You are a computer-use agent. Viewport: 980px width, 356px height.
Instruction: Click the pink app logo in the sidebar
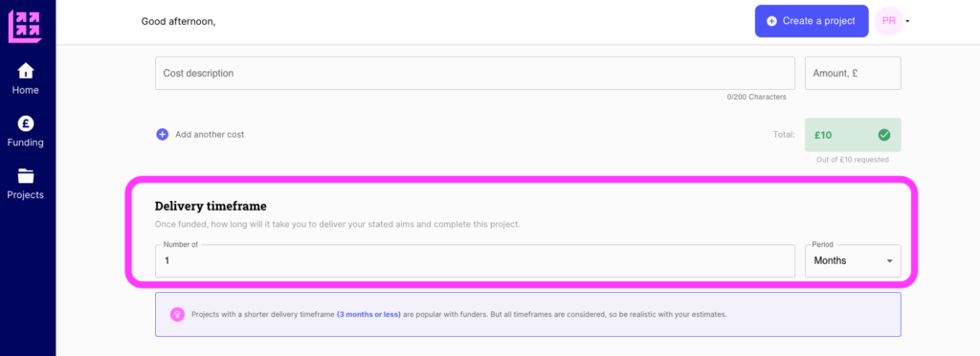[25, 26]
